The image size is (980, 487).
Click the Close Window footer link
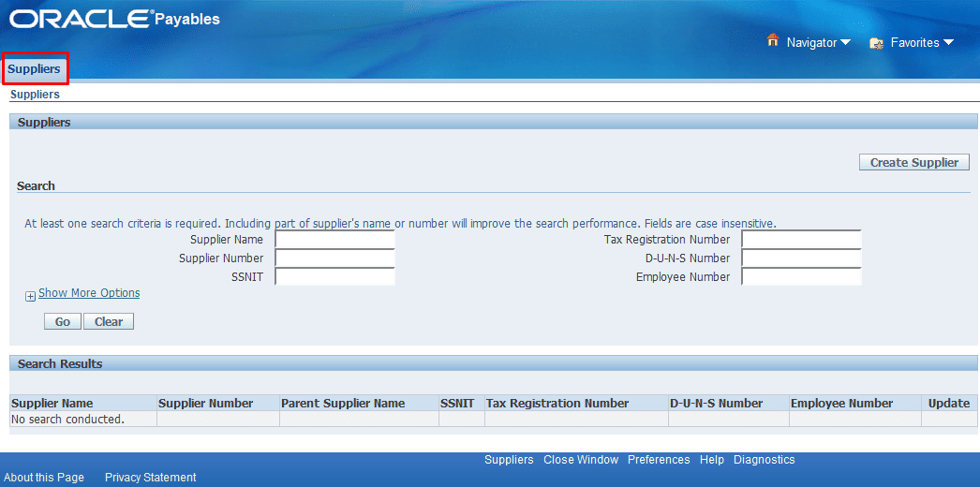coord(581,460)
